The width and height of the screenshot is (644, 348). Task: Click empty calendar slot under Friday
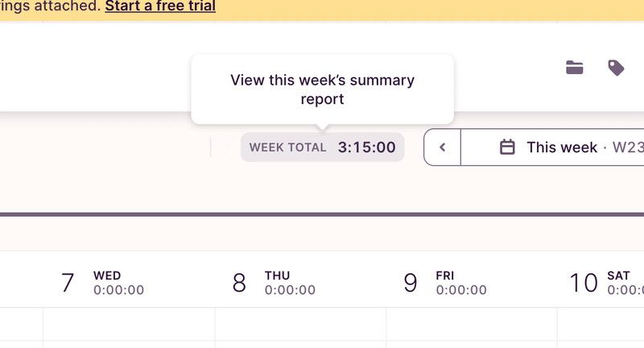point(472,324)
